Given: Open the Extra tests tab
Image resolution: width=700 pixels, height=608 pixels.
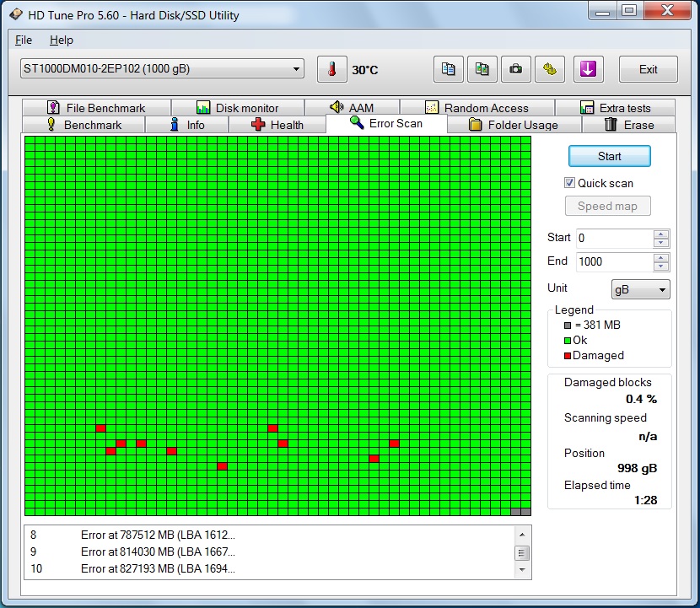Looking at the screenshot, I should [615, 108].
